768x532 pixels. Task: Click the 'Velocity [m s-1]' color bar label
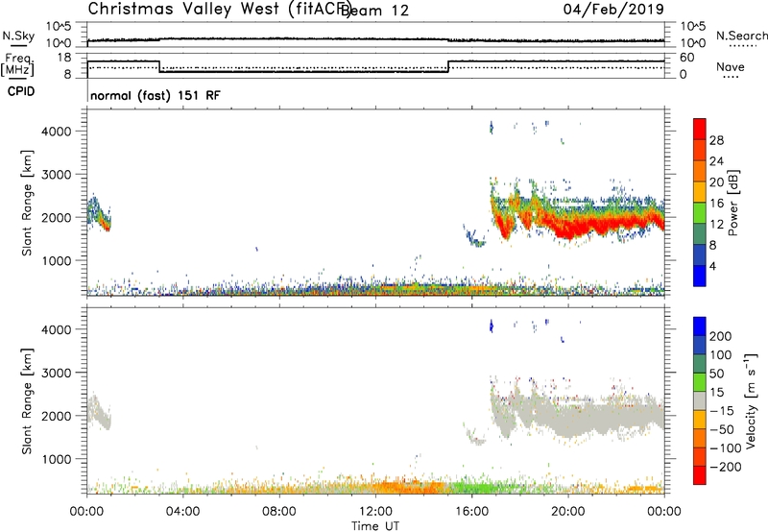[751, 400]
